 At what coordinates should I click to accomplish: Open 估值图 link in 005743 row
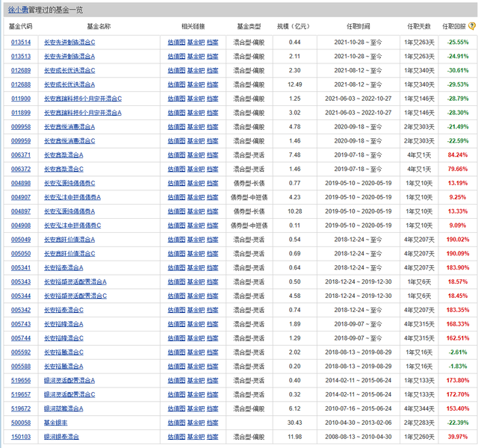[x=176, y=324]
